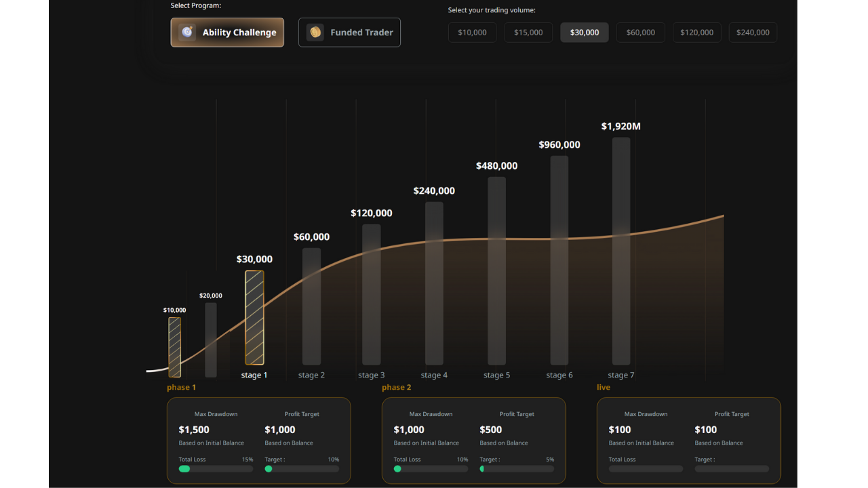Click the coin icon in Funded Trader
This screenshot has height=488, width=868.
[315, 33]
